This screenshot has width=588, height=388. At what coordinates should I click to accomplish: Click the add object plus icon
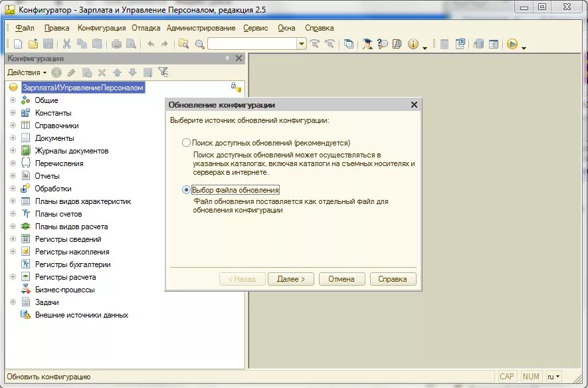(56, 72)
